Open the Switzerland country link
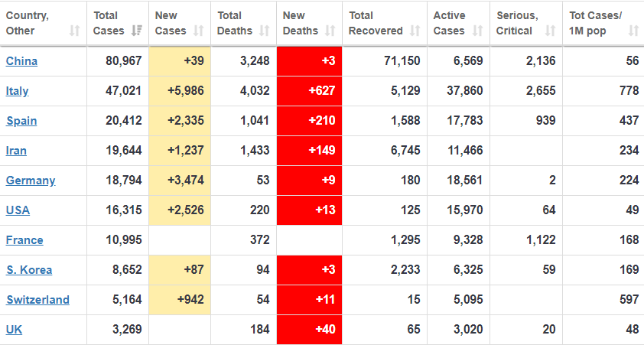This screenshot has height=345, width=644. 37,300
